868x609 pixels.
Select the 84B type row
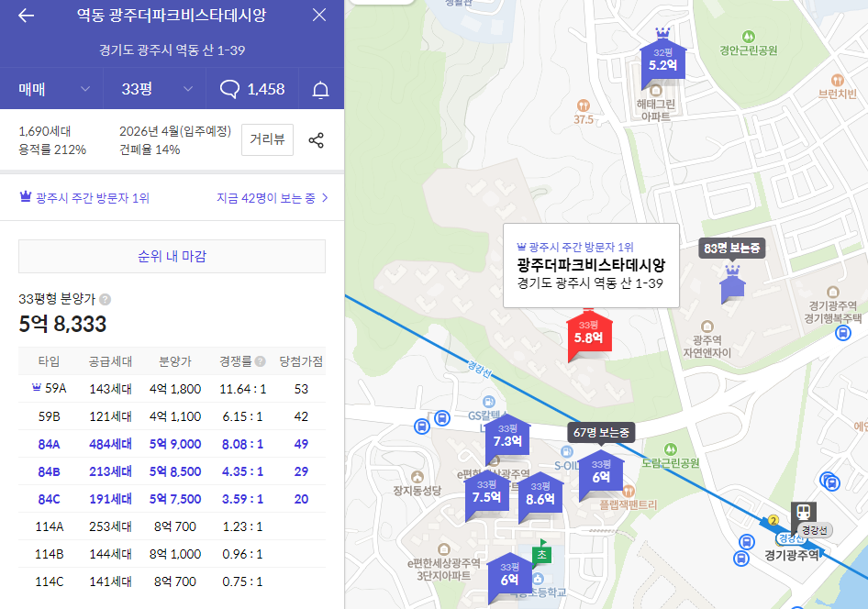(x=172, y=471)
